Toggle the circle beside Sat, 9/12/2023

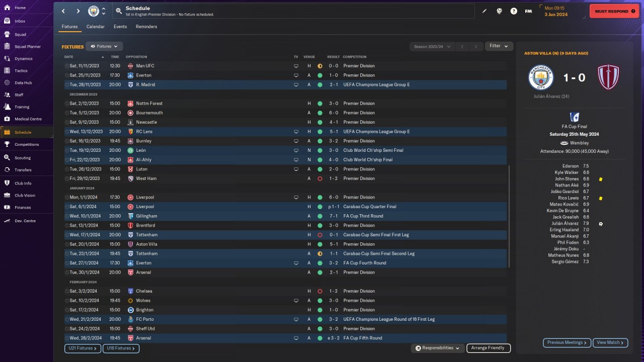pyautogui.click(x=67, y=122)
